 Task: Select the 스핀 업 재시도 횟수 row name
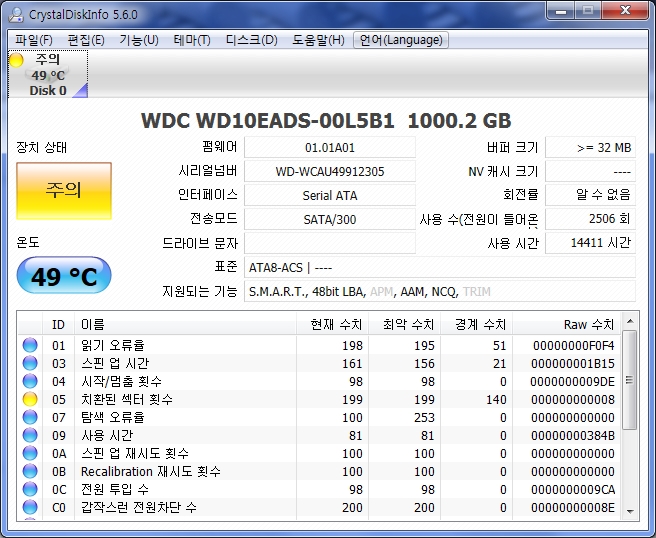click(x=135, y=453)
